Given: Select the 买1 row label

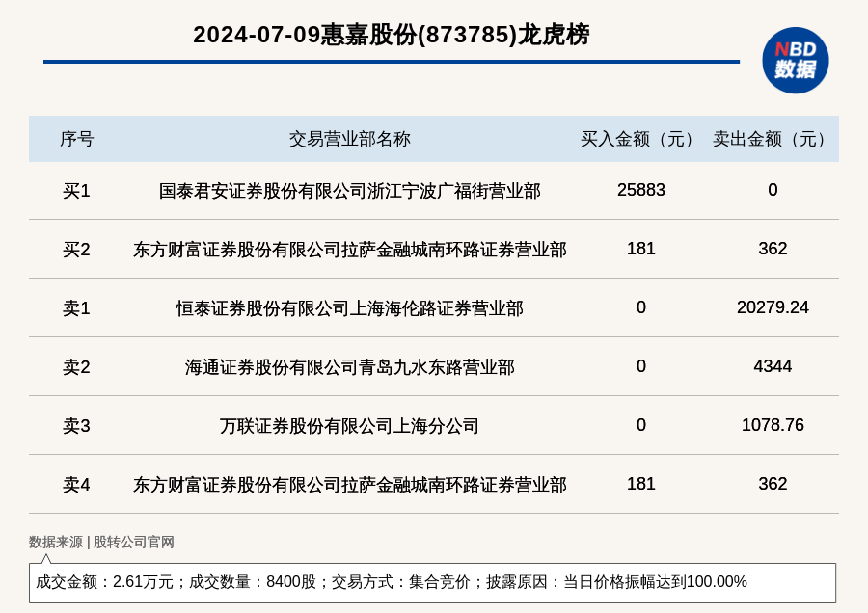Looking at the screenshot, I should [x=76, y=191].
